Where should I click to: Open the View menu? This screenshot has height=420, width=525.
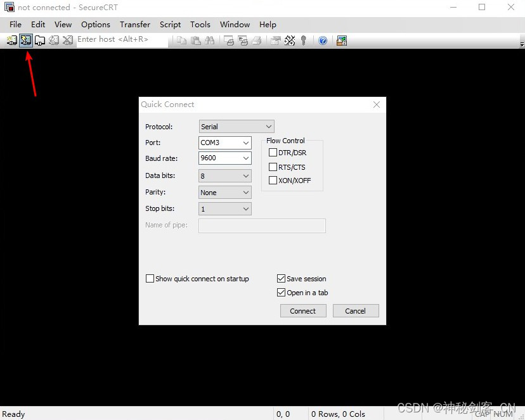[x=63, y=25]
